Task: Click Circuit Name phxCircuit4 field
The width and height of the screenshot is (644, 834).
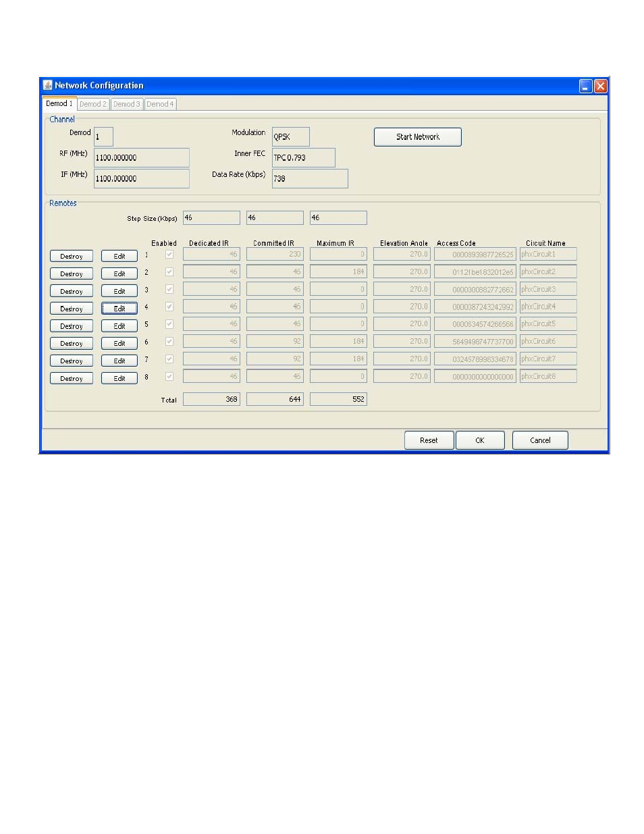Action: point(548,307)
